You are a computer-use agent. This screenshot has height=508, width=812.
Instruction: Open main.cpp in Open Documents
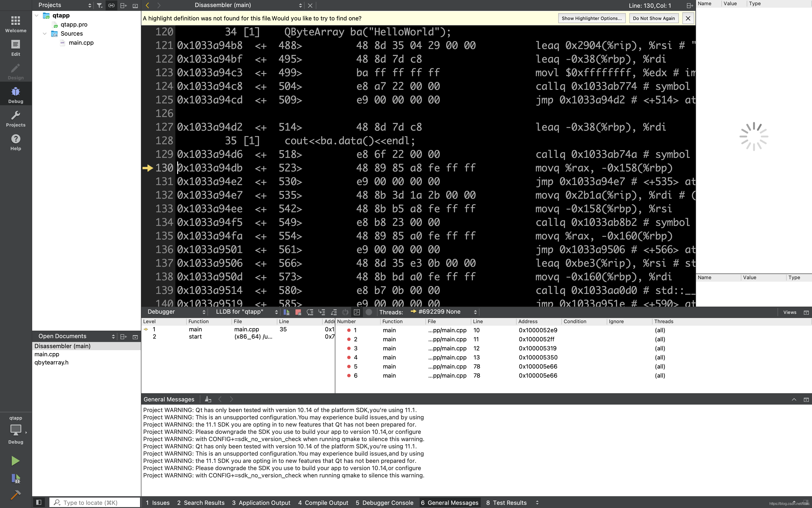(x=47, y=354)
